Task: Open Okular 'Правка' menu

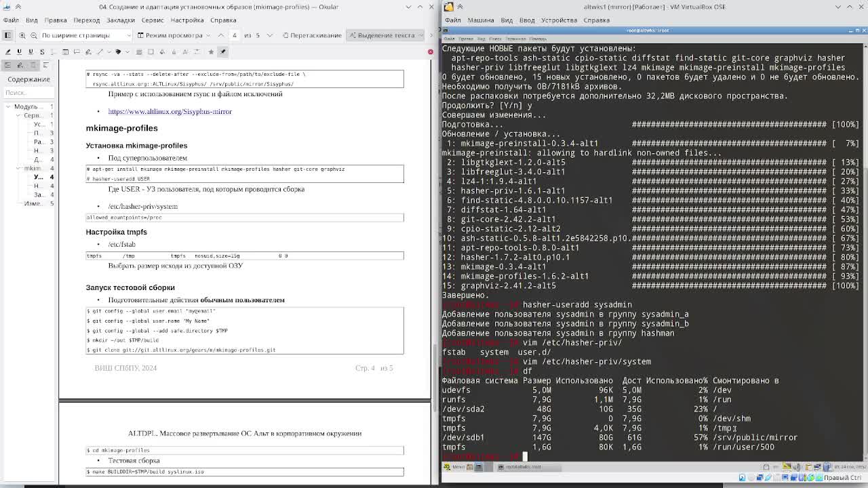Action: coord(56,20)
